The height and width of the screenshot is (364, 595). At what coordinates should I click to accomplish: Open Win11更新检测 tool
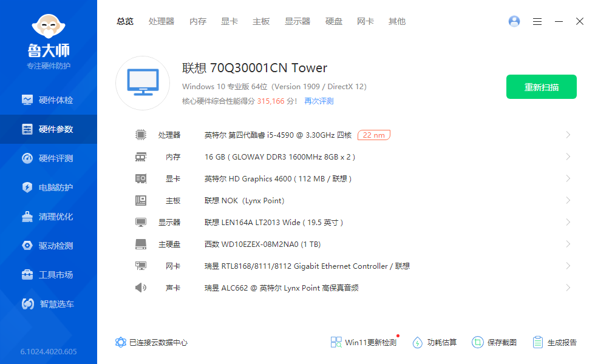tap(363, 342)
